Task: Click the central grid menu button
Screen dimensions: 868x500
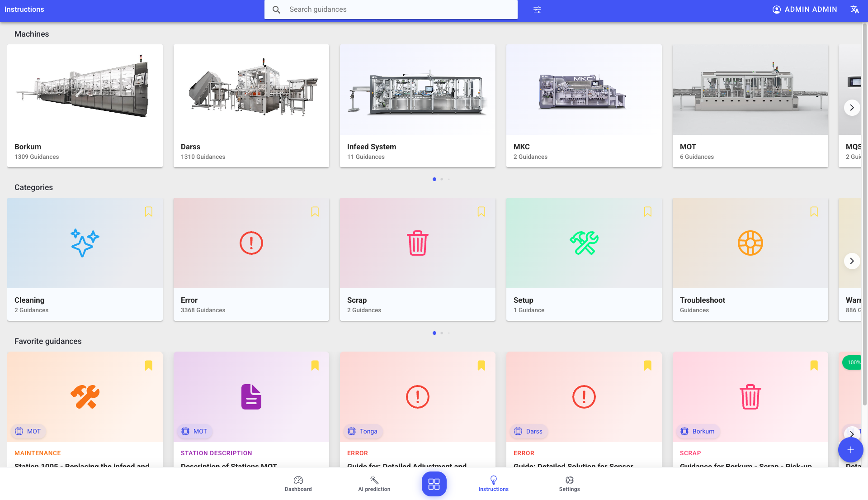Action: coord(434,484)
